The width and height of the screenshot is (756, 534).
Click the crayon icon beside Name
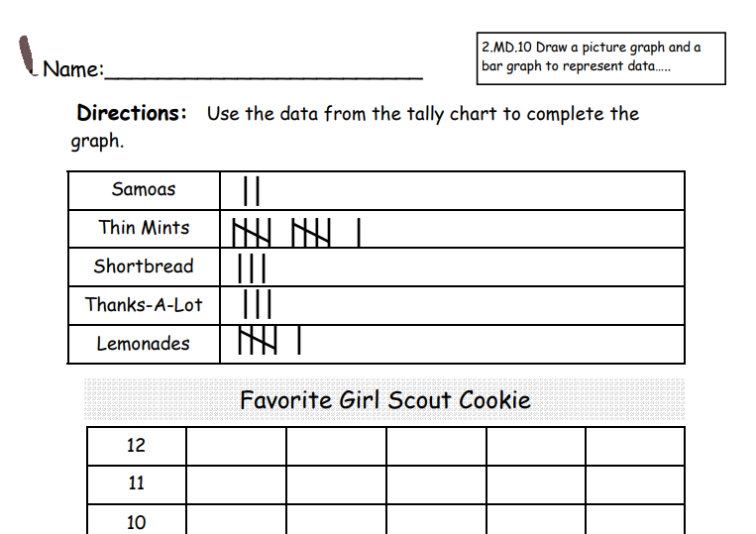(x=29, y=55)
